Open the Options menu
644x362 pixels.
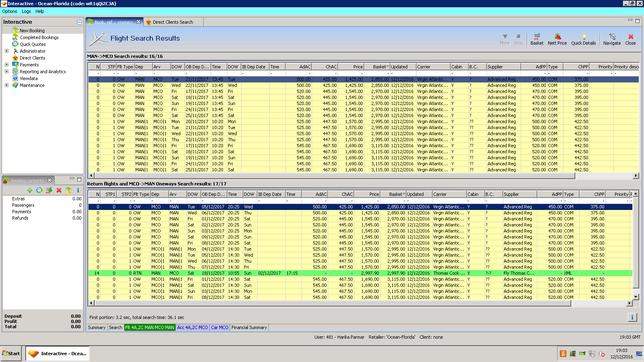[x=10, y=11]
